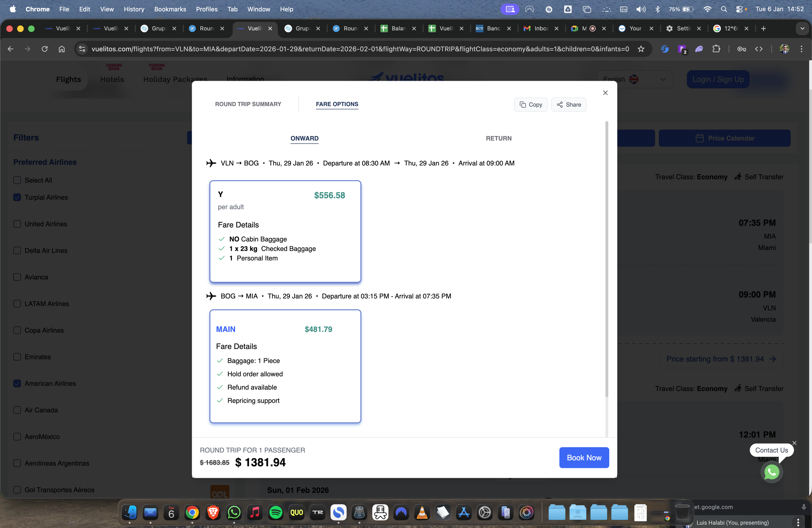This screenshot has height=528, width=812.
Task: Click the modal's vertical scrollbar
Action: point(607,259)
